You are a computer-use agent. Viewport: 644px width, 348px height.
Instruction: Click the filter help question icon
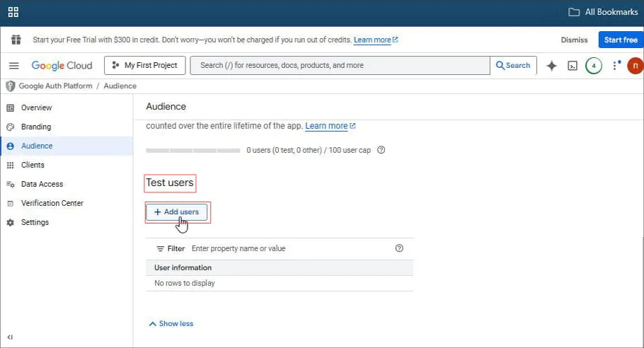(399, 248)
